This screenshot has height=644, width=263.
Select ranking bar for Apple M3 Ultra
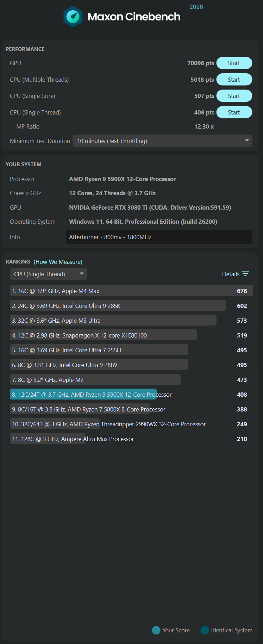(131, 321)
